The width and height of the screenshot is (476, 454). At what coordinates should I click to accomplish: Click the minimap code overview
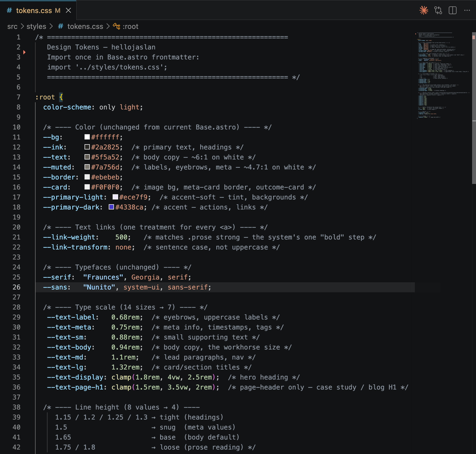point(443,76)
